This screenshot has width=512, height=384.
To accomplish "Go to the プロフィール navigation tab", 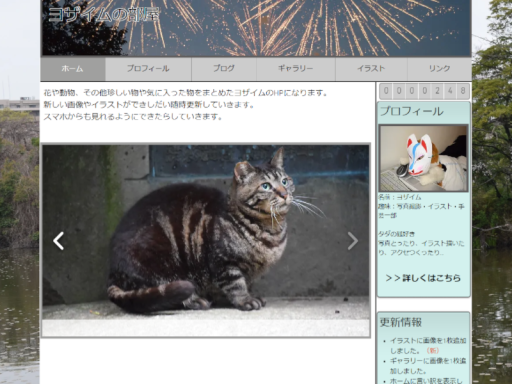I will tap(148, 69).
